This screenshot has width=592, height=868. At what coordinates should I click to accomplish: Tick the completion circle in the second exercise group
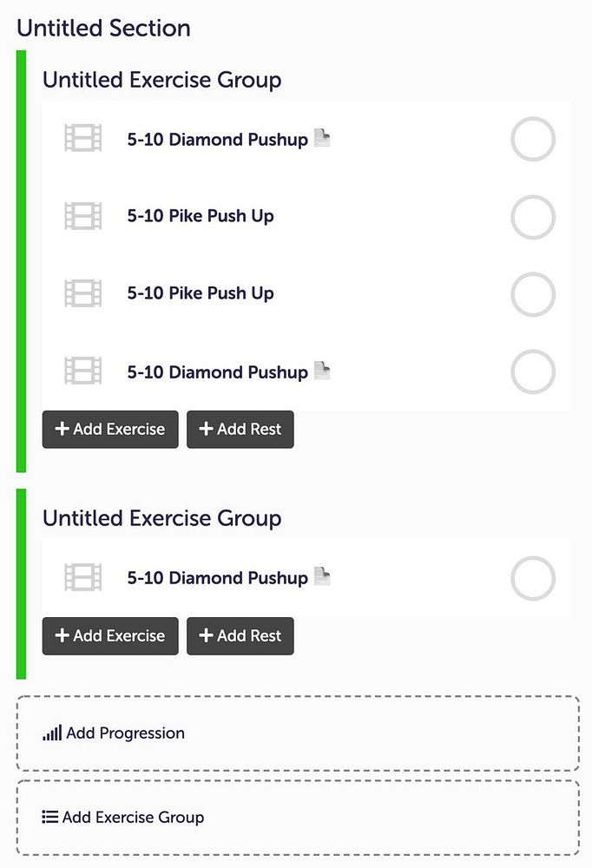532,579
